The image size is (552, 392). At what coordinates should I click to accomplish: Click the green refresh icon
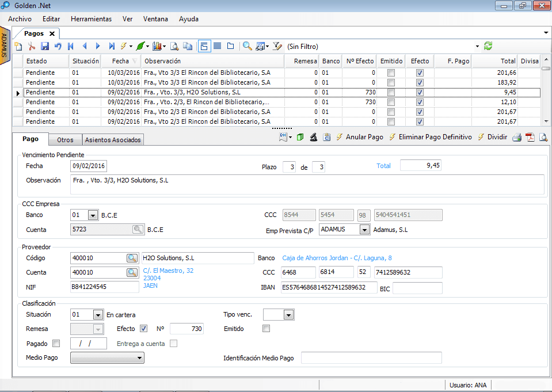488,46
